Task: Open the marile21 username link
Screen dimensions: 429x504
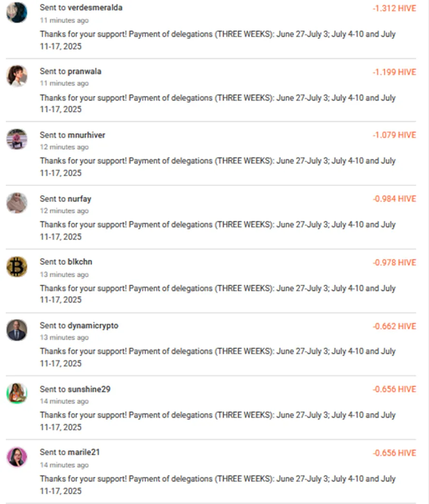Action: [84, 452]
